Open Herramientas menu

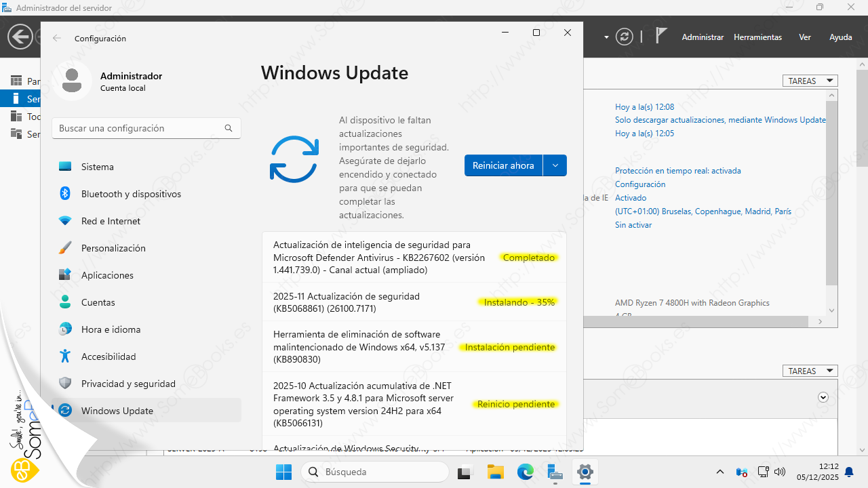(757, 37)
